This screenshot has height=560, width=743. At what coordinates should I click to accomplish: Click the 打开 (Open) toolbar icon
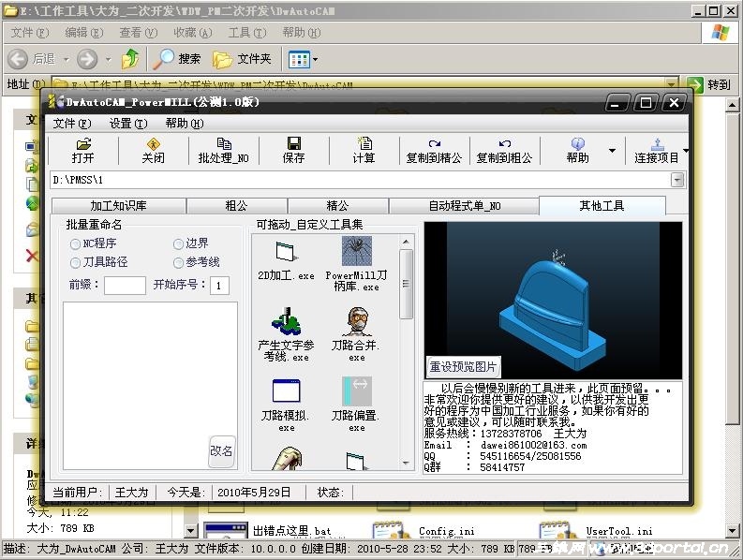pyautogui.click(x=83, y=151)
